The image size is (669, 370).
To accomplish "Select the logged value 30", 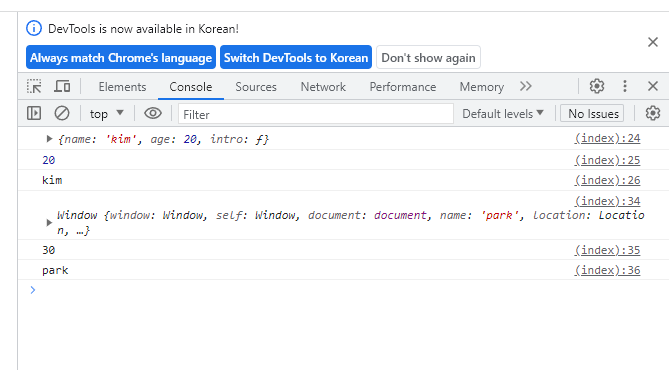I will pyautogui.click(x=49, y=250).
